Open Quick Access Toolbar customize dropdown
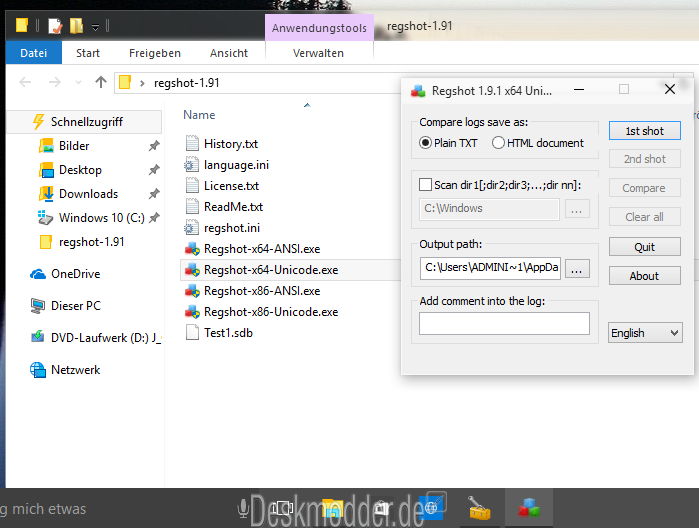Image resolution: width=699 pixels, height=528 pixels. [95, 27]
